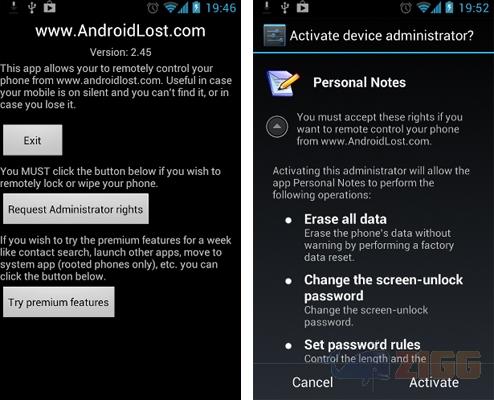
Task: Tap the Wi-Fi icon in left phone status bar
Action: [170, 7]
